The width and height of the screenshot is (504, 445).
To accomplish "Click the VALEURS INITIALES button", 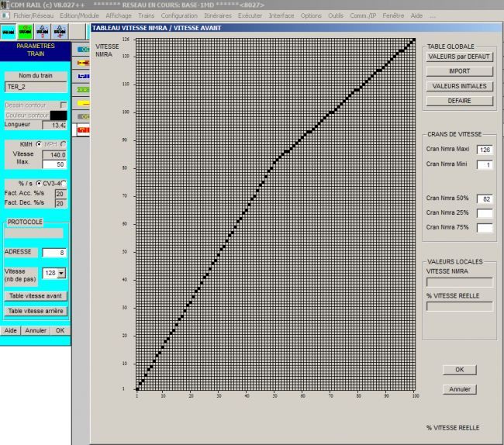I will pyautogui.click(x=459, y=86).
